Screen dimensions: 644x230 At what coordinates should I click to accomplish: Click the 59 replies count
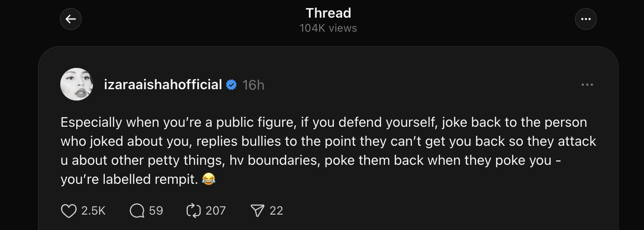click(156, 211)
